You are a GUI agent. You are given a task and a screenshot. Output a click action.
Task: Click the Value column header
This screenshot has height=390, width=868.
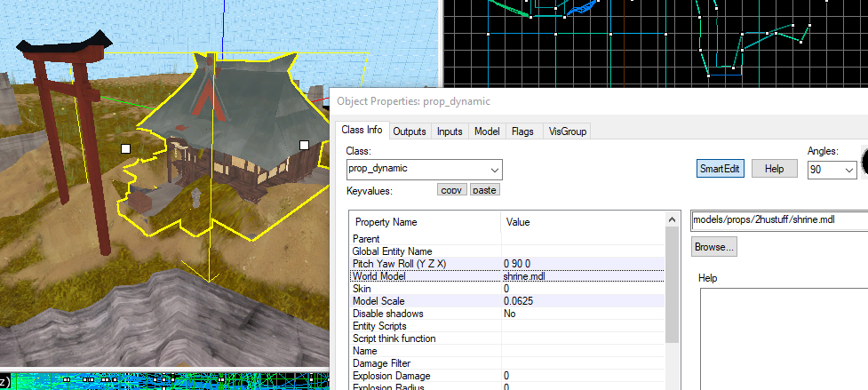583,222
